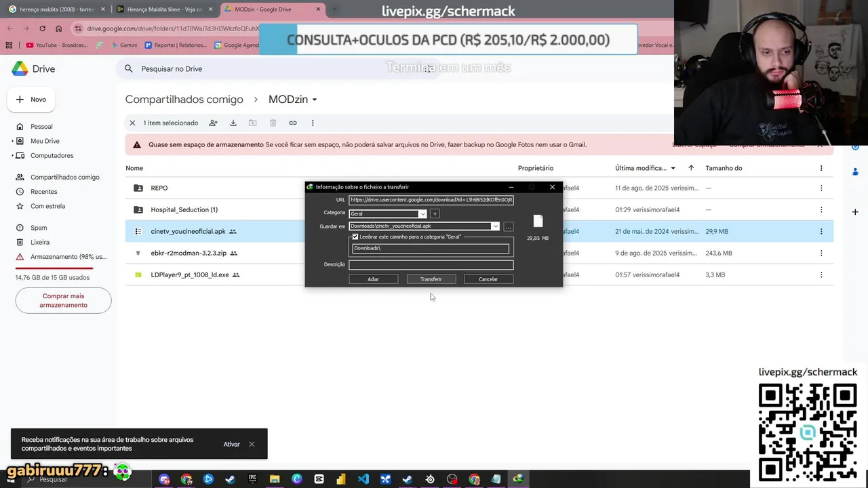Open Gemini bookmark
Viewport: 868px width, 488px height.
click(x=123, y=45)
